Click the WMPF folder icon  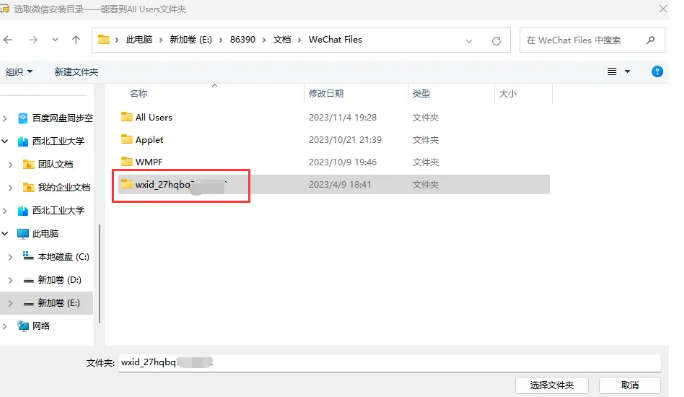[x=127, y=161]
